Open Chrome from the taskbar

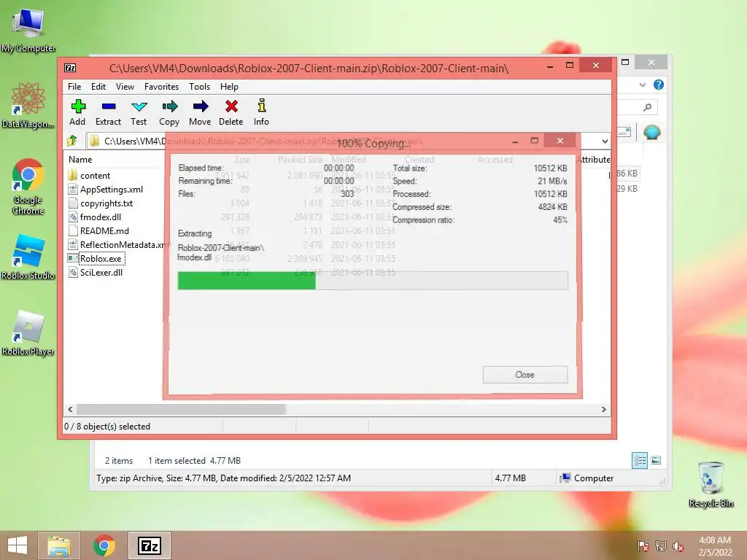coord(104,545)
